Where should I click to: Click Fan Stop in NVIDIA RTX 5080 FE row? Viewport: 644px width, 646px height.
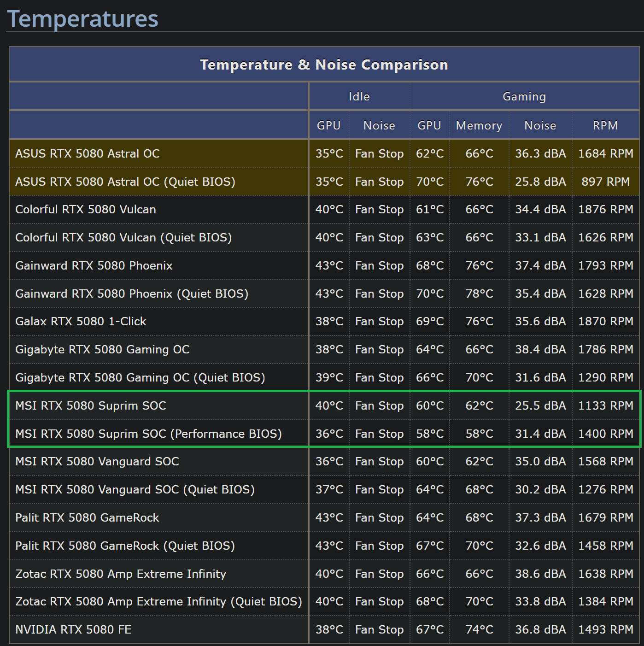379,629
